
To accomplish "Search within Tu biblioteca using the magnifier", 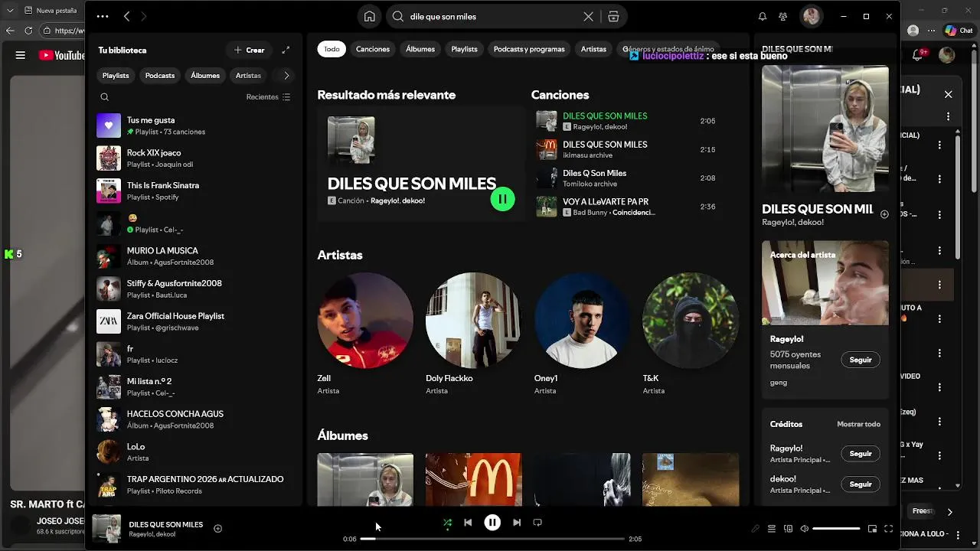I will [105, 97].
